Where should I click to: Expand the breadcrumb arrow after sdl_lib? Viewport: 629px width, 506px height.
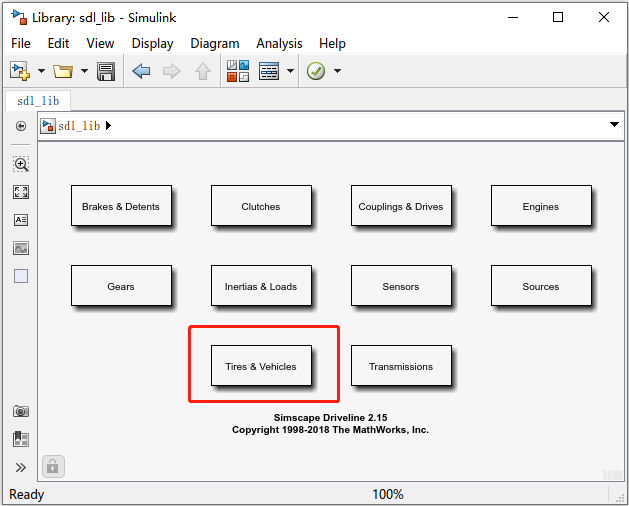pos(108,126)
